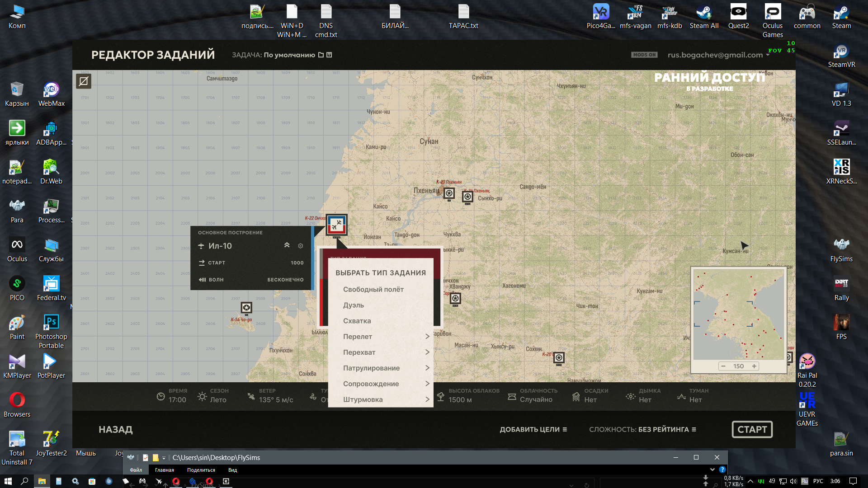Expand the account email dropdown
This screenshot has width=868, height=488.
(x=768, y=55)
